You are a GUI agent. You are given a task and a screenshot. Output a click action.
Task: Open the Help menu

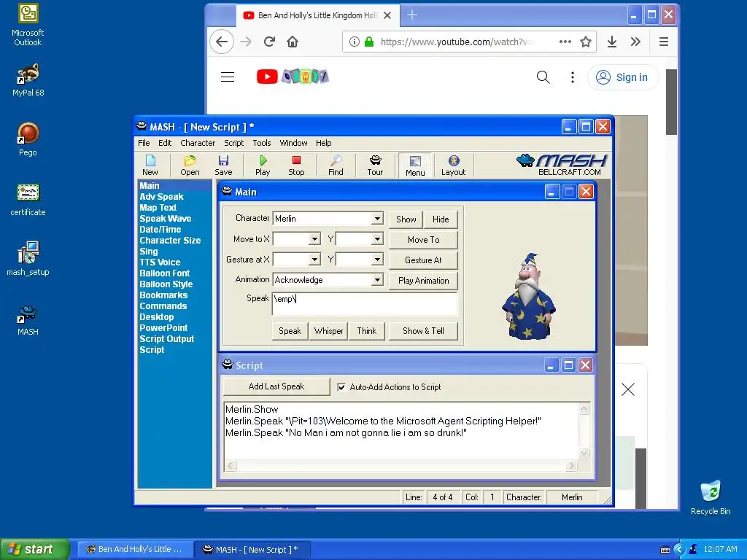(x=323, y=143)
